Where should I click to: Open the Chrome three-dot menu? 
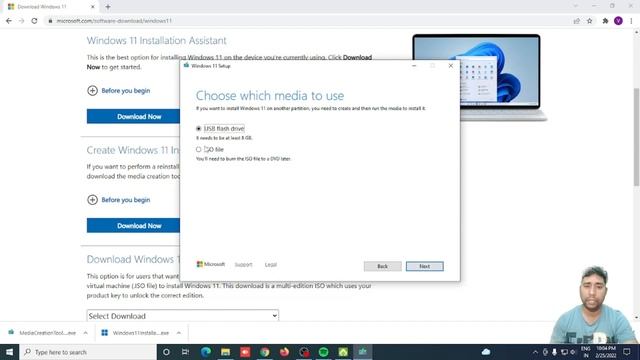coord(631,21)
